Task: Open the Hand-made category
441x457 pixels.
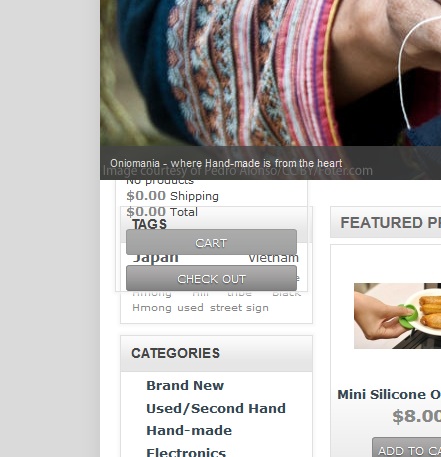Action: click(189, 430)
